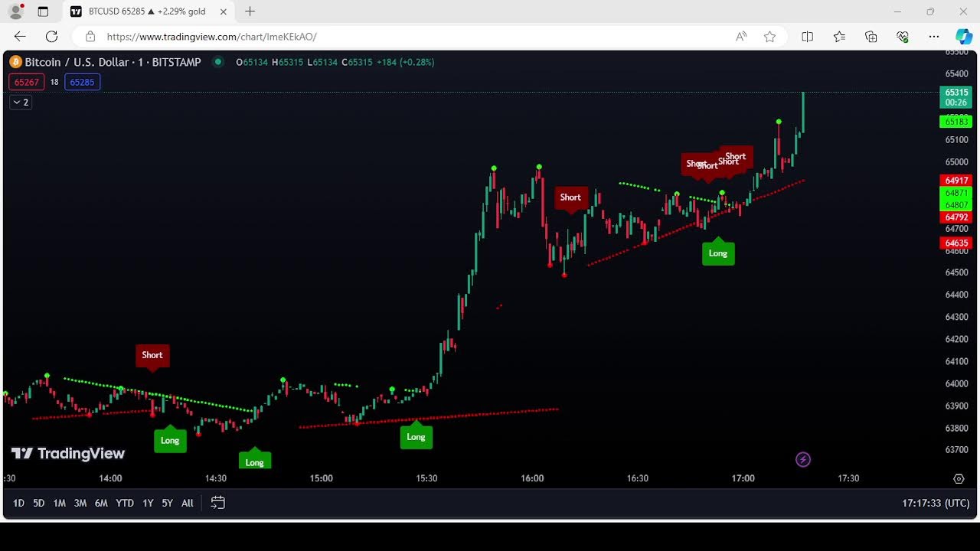The height and width of the screenshot is (551, 980).
Task: Click the purple lightning bolt icon
Action: (x=802, y=460)
